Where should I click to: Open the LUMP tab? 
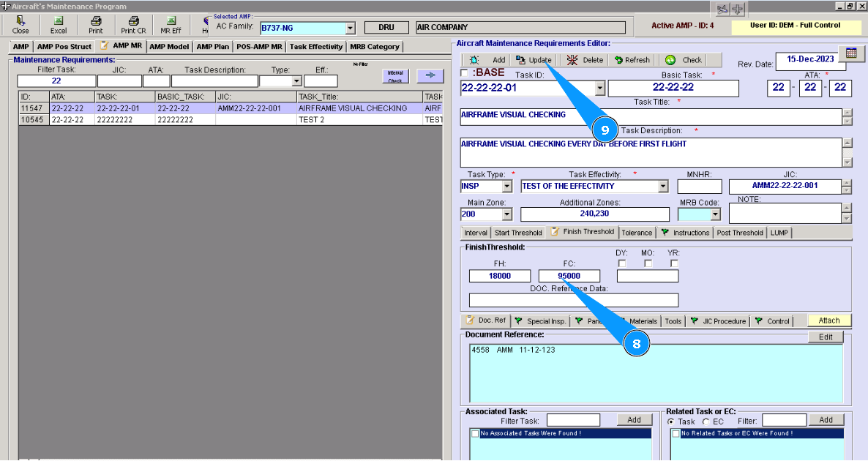779,233
